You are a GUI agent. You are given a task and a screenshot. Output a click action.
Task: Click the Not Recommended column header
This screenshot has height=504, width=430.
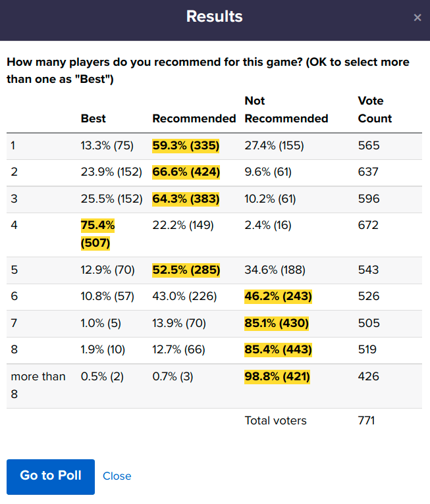pos(286,110)
